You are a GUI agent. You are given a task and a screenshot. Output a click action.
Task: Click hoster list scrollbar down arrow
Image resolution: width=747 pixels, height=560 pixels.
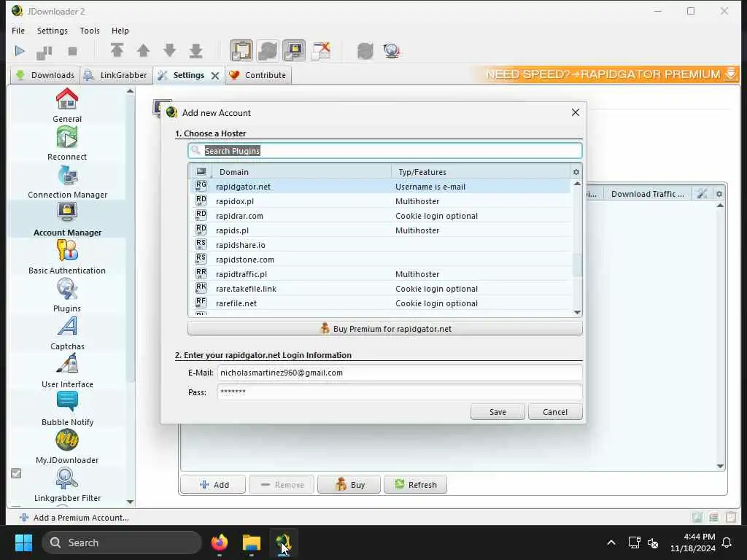point(578,312)
